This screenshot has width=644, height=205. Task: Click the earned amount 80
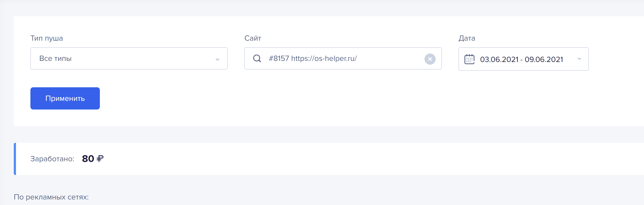coord(88,158)
